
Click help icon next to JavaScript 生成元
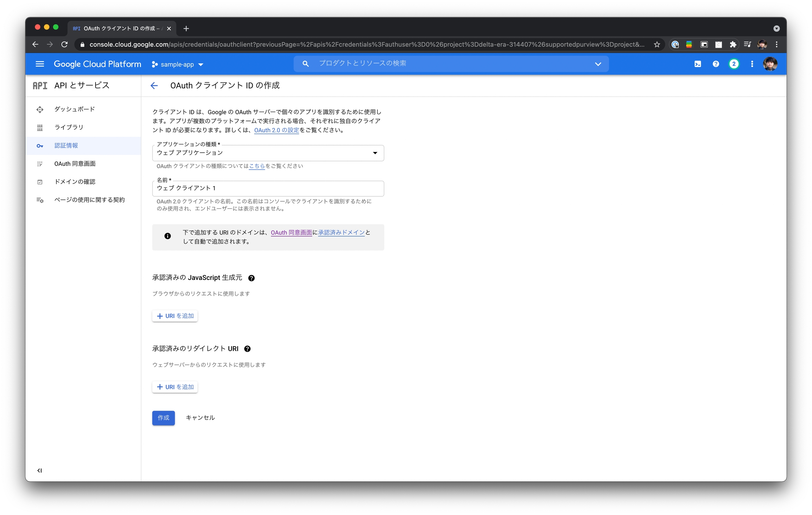tap(251, 278)
